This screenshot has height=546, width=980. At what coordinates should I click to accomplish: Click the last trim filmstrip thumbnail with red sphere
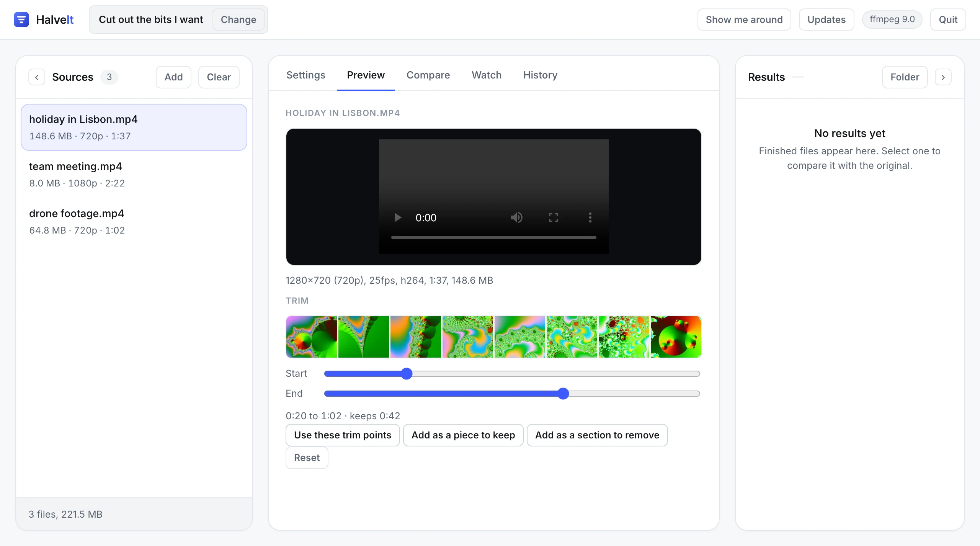(x=676, y=337)
